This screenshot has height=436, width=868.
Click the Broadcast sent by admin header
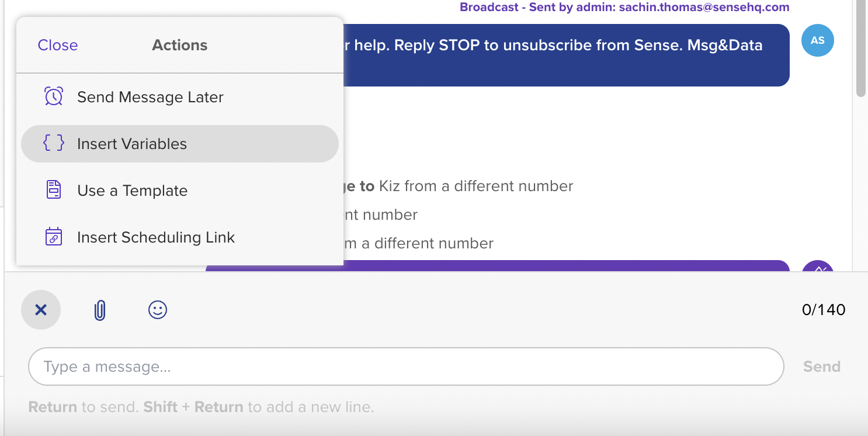point(624,8)
